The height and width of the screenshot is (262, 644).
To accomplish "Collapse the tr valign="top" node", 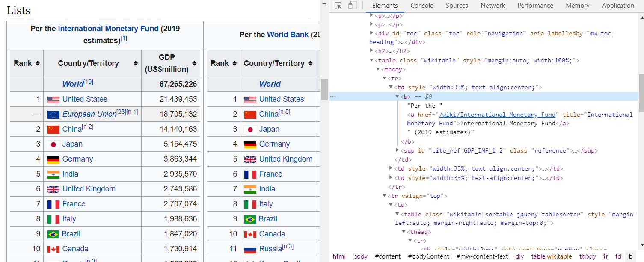I will pyautogui.click(x=384, y=196).
